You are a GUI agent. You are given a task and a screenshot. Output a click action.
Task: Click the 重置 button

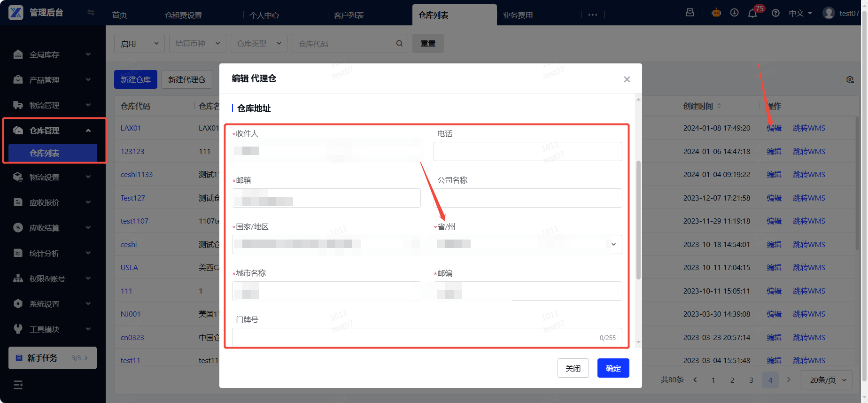click(428, 43)
